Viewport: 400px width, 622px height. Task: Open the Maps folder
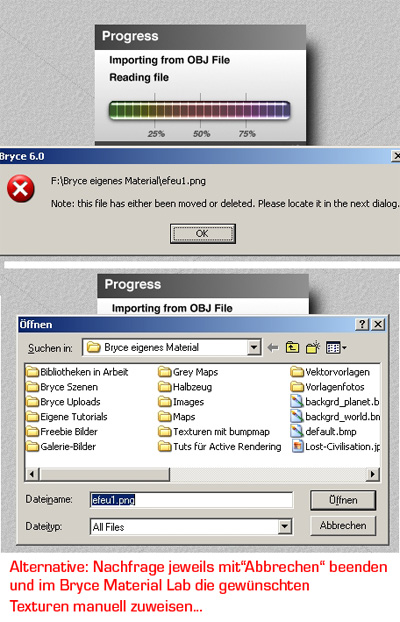177,417
